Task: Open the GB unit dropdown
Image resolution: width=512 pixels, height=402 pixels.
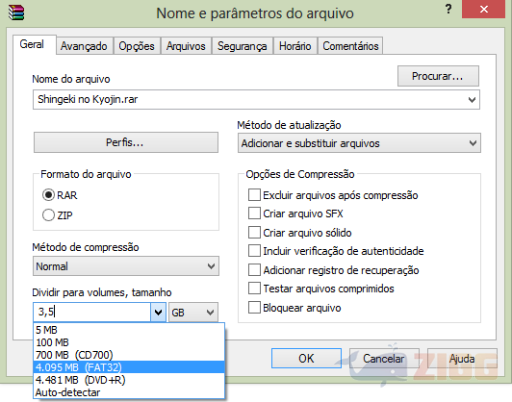Action: coord(193,312)
